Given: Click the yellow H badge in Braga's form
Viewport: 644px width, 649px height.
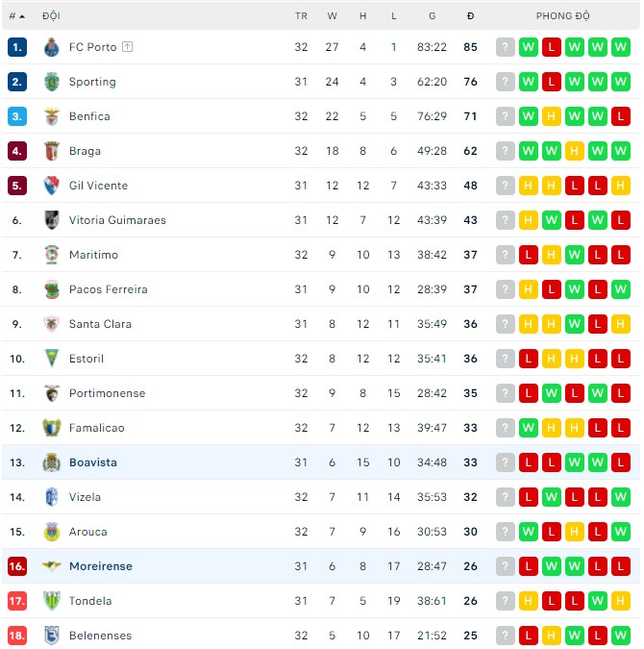Looking at the screenshot, I should click(575, 151).
